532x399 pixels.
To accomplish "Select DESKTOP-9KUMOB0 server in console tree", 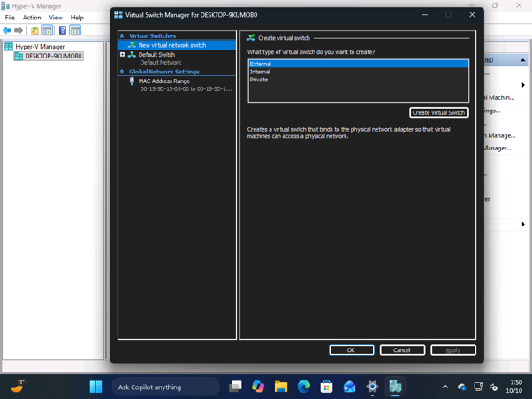I will (49, 56).
